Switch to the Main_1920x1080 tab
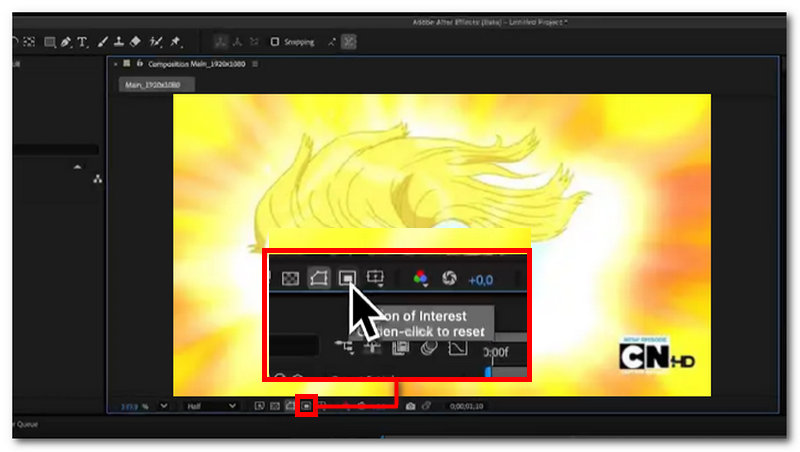Viewport: 800px width, 452px height. pos(156,85)
